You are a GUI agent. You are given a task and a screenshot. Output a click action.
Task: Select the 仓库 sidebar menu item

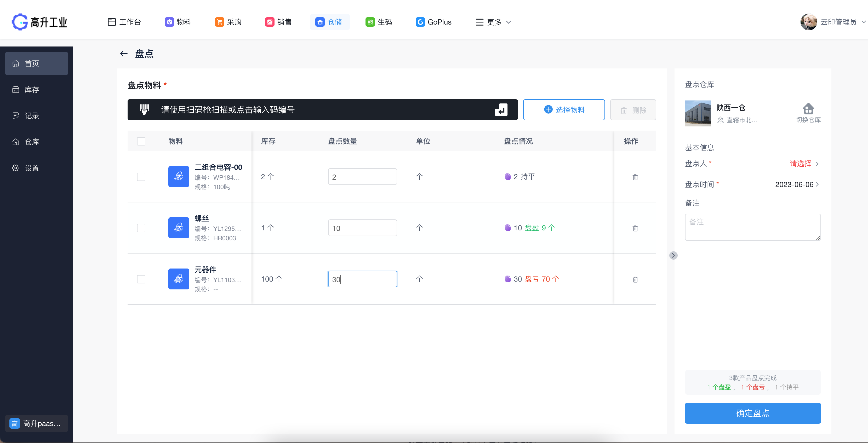(36, 142)
